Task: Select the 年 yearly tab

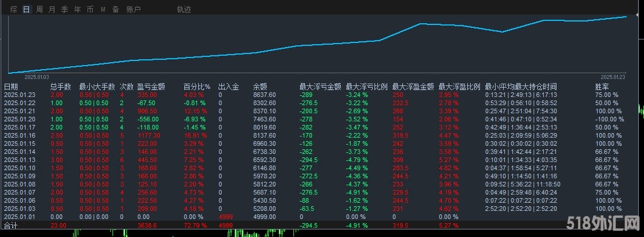Action: pyautogui.click(x=77, y=9)
